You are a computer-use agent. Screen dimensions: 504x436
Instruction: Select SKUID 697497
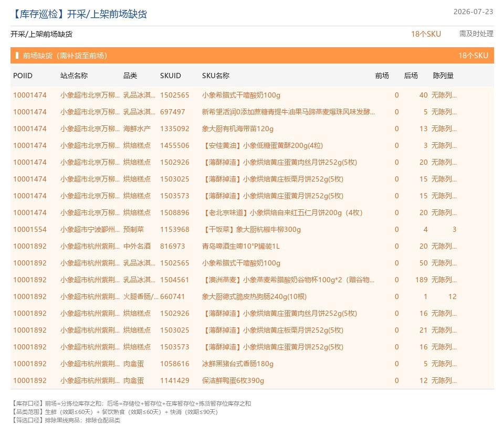[173, 112]
